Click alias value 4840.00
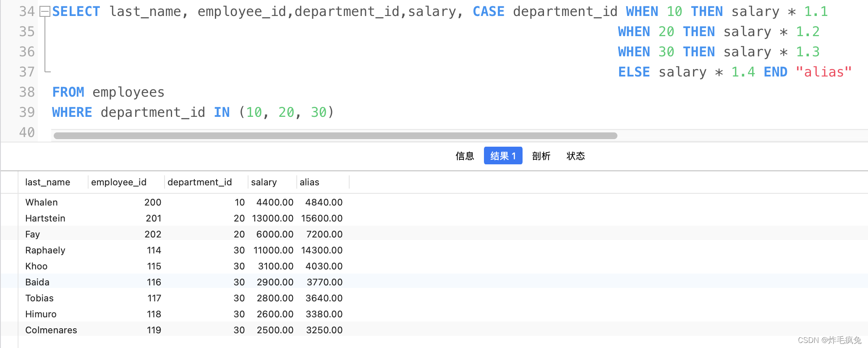The width and height of the screenshot is (868, 348). 324,202
